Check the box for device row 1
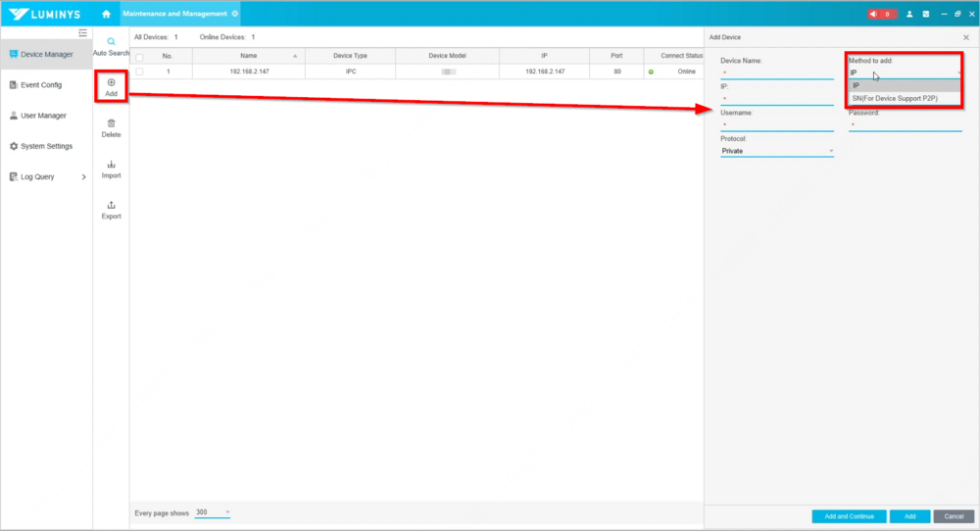This screenshot has width=980, height=531. (x=139, y=72)
